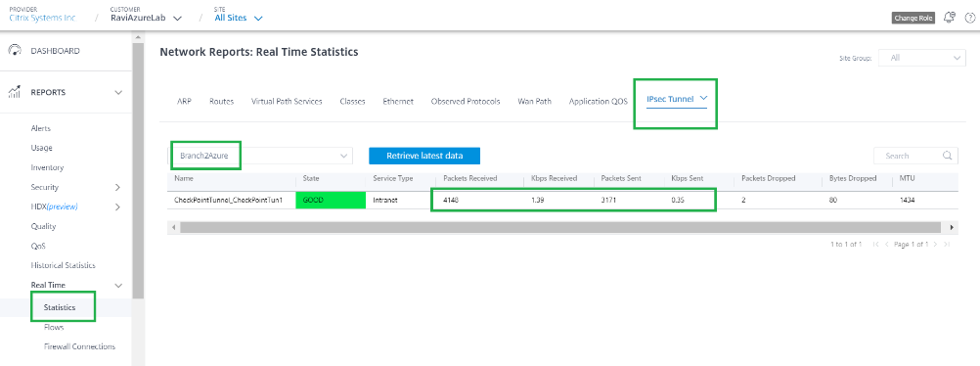This screenshot has width=980, height=366.
Task: Collapse the Real Time section chevron
Action: (x=118, y=286)
